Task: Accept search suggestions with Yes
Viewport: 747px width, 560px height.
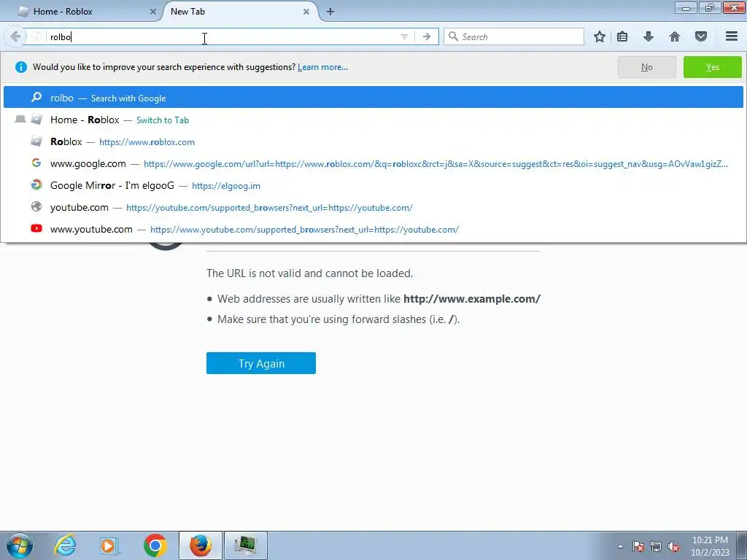Action: [712, 67]
